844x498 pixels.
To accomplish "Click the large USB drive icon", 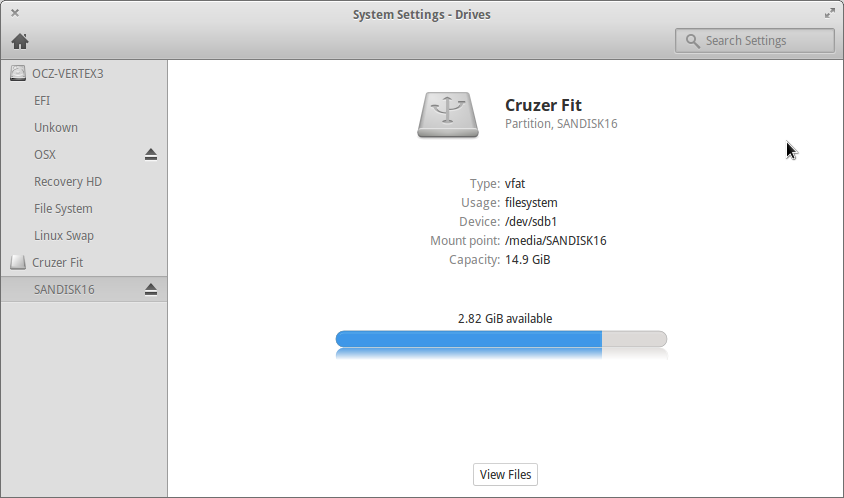I will [x=448, y=115].
